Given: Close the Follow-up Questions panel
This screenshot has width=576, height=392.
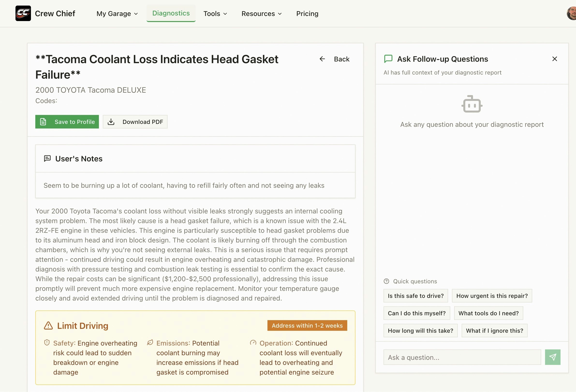Looking at the screenshot, I should [x=554, y=59].
